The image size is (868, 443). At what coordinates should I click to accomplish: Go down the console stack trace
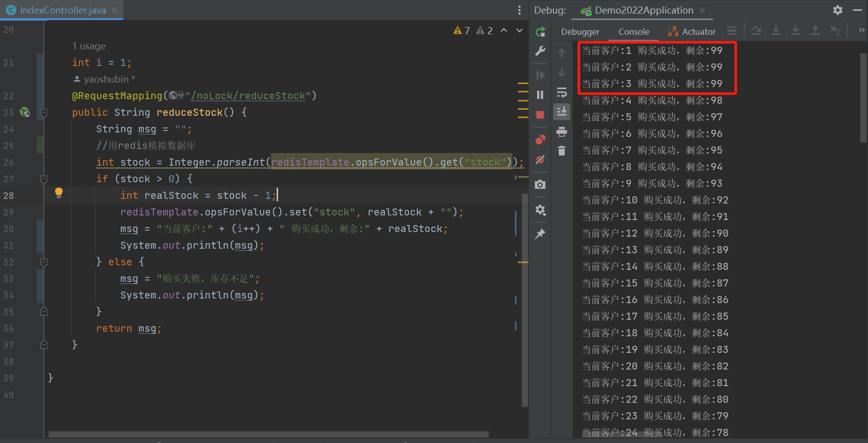pos(562,73)
